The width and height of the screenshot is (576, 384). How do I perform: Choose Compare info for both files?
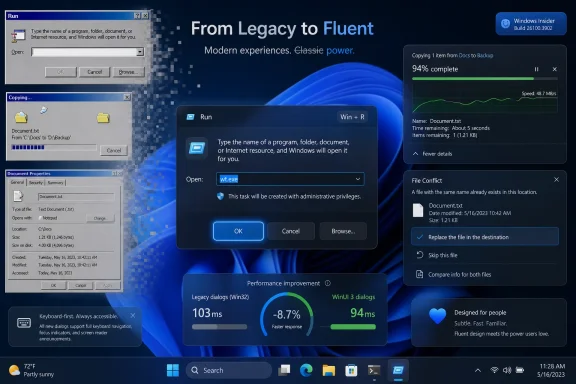pos(485,274)
